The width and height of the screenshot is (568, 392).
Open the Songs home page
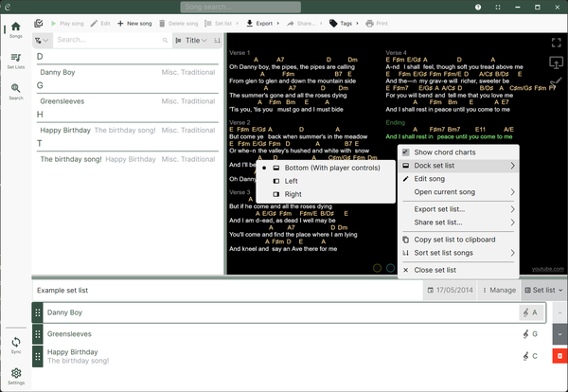(x=15, y=29)
